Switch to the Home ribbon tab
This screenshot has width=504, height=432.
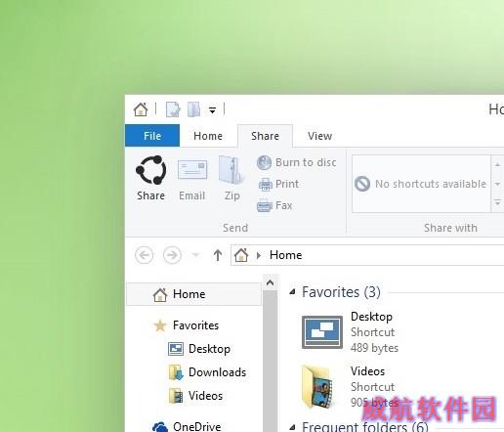[208, 136]
